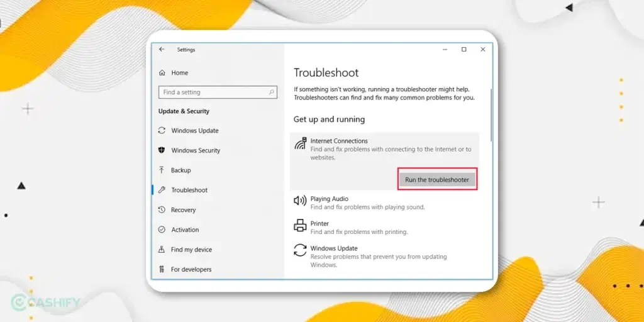Open Find my device settings
Image resolution: width=644 pixels, height=322 pixels.
coord(191,249)
